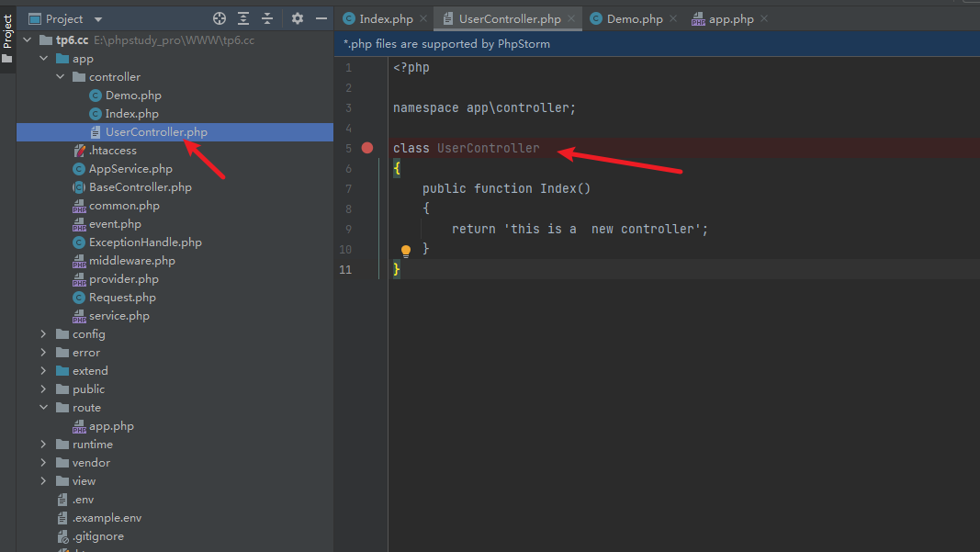Select Request.php in tree
This screenshot has width=980, height=552.
[122, 298]
